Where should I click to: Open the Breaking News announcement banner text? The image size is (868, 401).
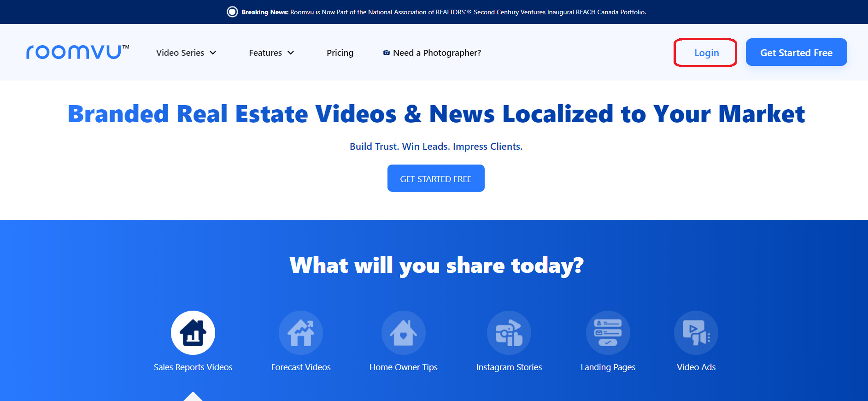[x=468, y=12]
